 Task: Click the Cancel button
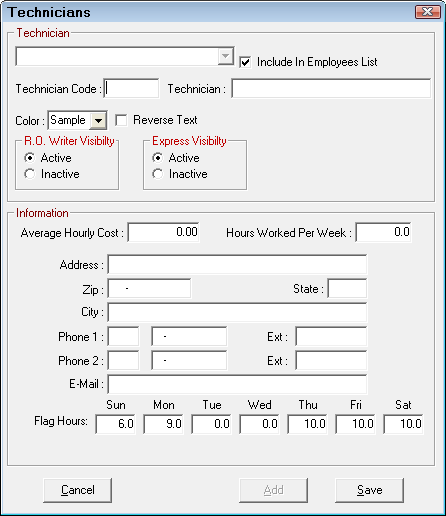pos(77,490)
